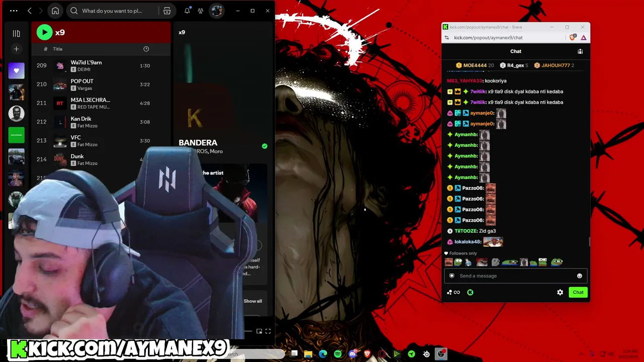View the emote image posted by lokaloka48
This screenshot has width=644, height=362.
tap(493, 242)
